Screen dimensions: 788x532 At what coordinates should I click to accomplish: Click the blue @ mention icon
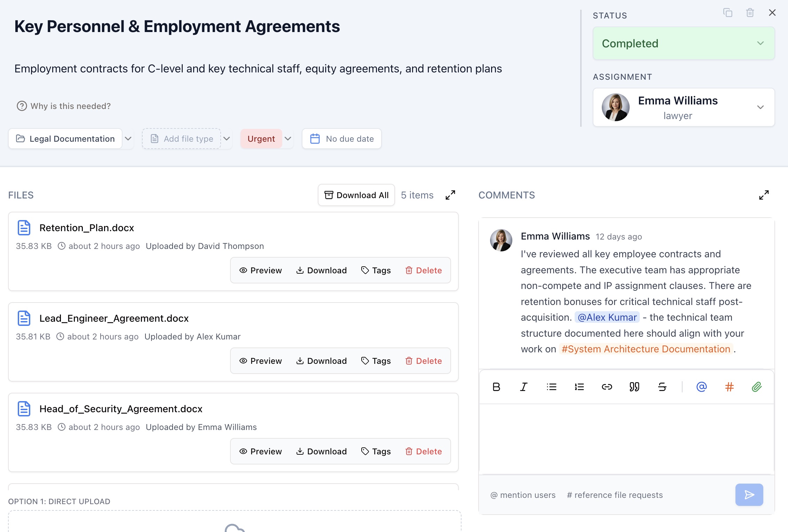[x=701, y=387]
